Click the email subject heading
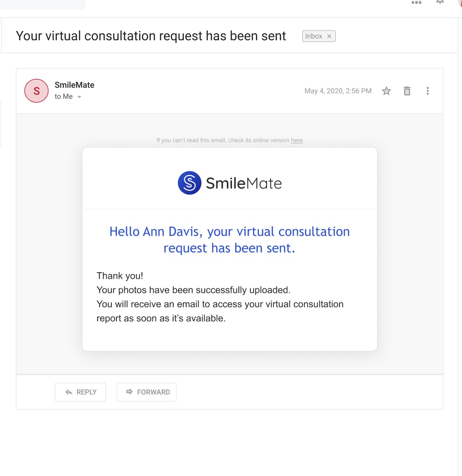Viewport: 462px width, 476px height. point(151,36)
